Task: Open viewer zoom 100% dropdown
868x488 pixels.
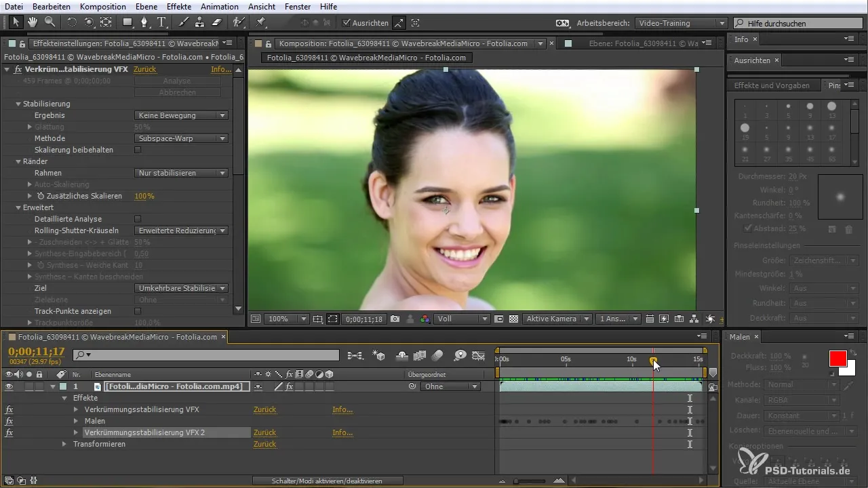Action: click(x=287, y=319)
